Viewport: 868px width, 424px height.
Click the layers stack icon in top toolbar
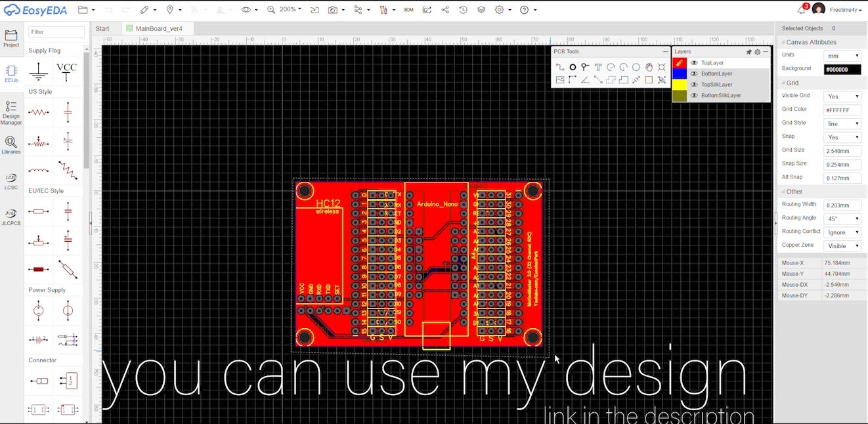point(481,10)
